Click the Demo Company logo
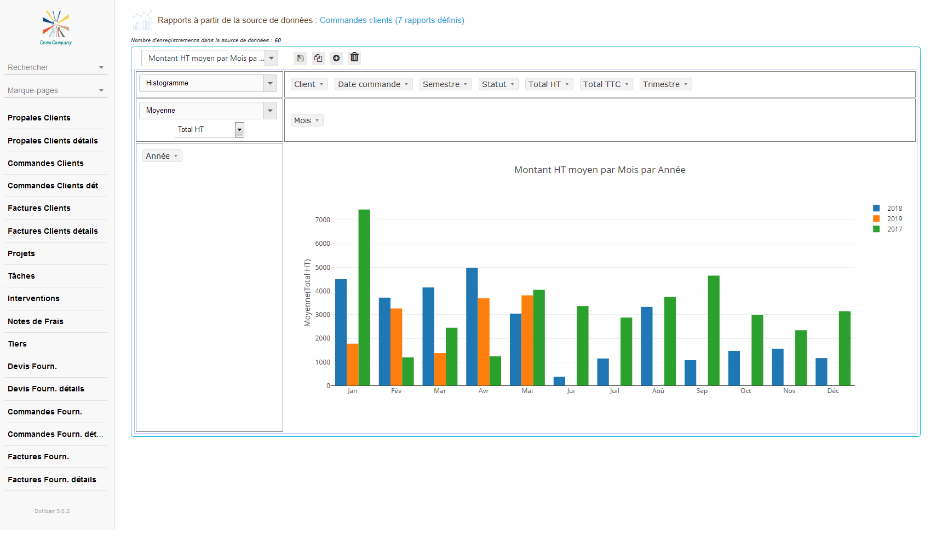This screenshot has width=942, height=560. click(56, 27)
